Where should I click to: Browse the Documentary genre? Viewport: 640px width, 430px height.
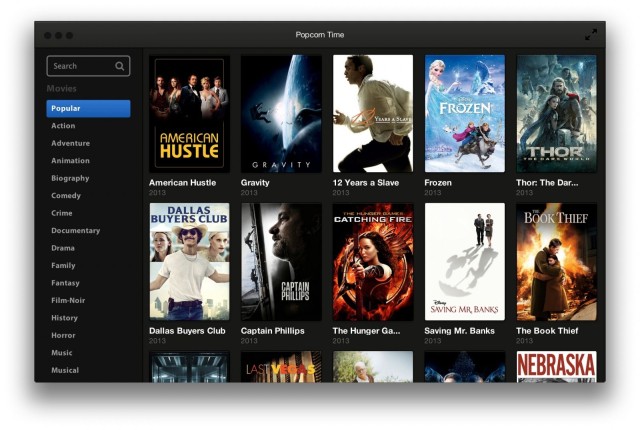click(x=75, y=230)
